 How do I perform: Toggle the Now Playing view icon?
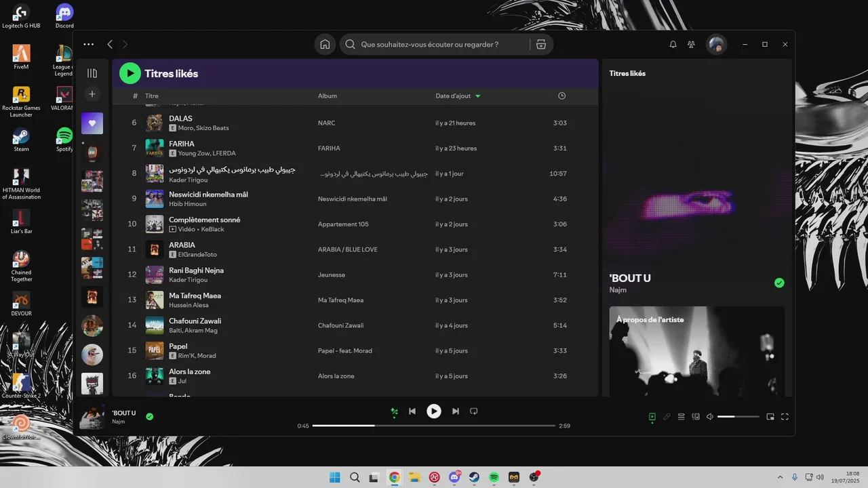pos(652,417)
